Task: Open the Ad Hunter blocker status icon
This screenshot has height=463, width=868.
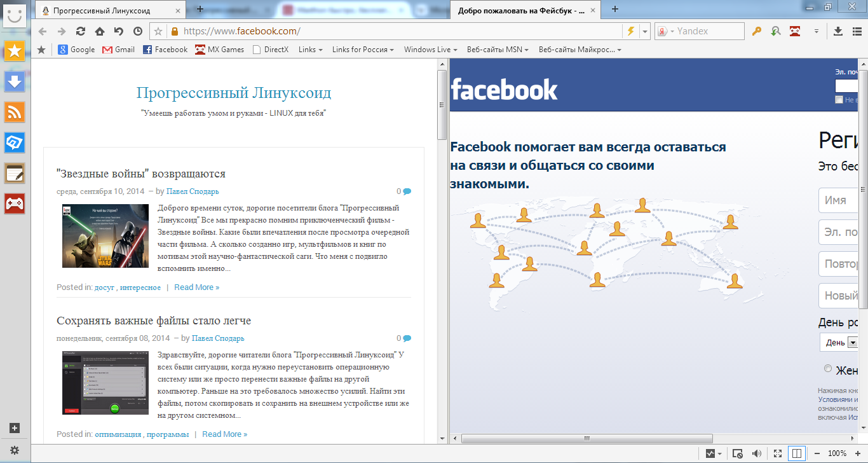Action: point(738,453)
